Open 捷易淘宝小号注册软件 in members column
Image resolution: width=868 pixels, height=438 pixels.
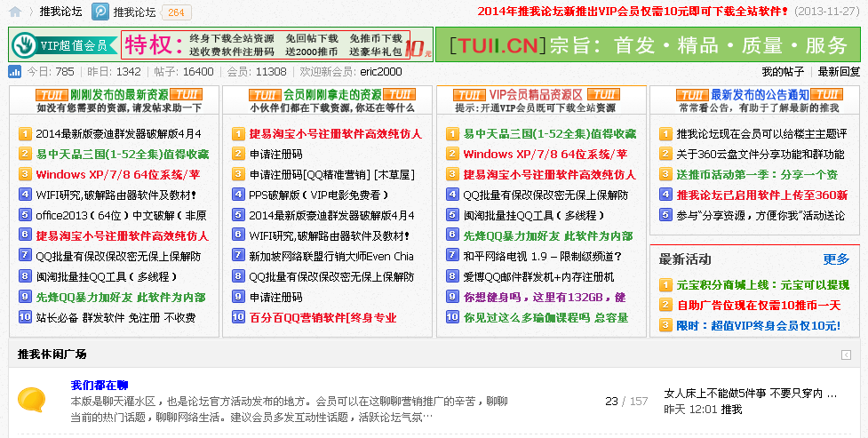[x=336, y=133]
